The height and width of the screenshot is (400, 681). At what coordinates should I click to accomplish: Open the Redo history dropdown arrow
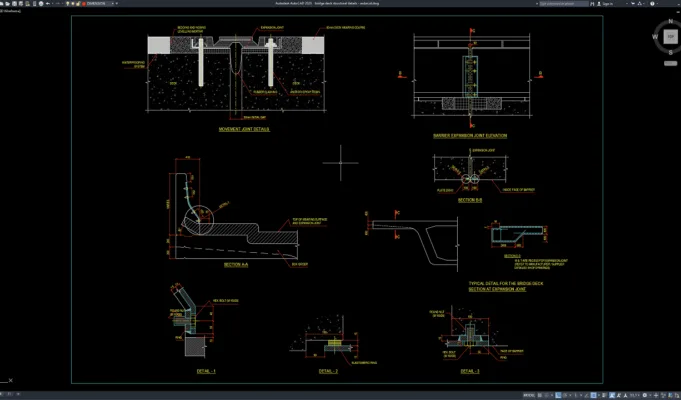point(63,3)
